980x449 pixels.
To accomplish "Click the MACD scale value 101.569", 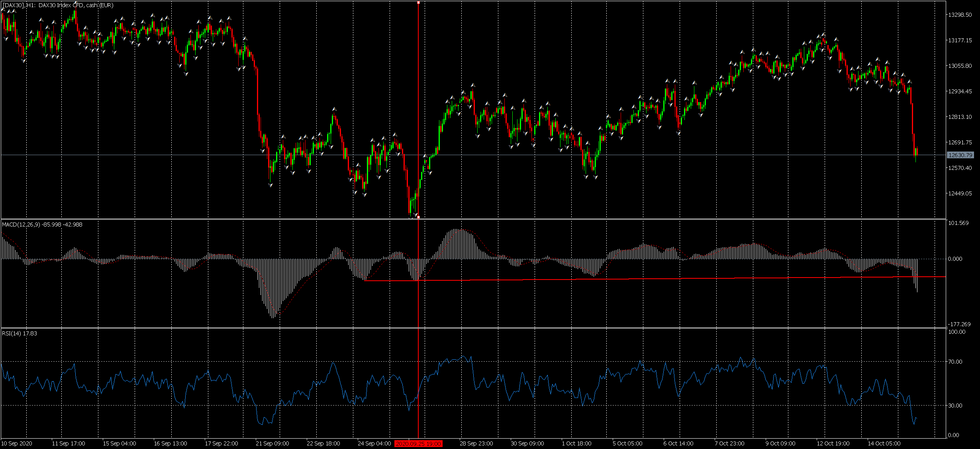I will [x=958, y=223].
